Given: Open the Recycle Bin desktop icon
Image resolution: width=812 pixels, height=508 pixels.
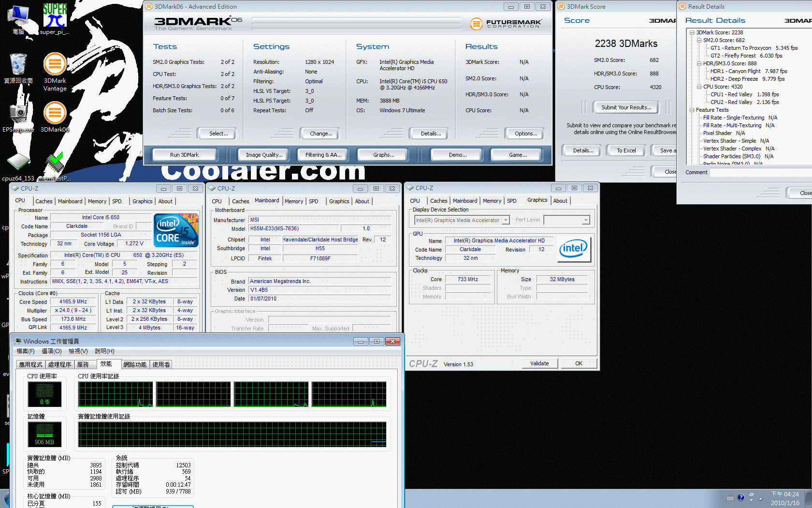Looking at the screenshot, I should (x=18, y=68).
